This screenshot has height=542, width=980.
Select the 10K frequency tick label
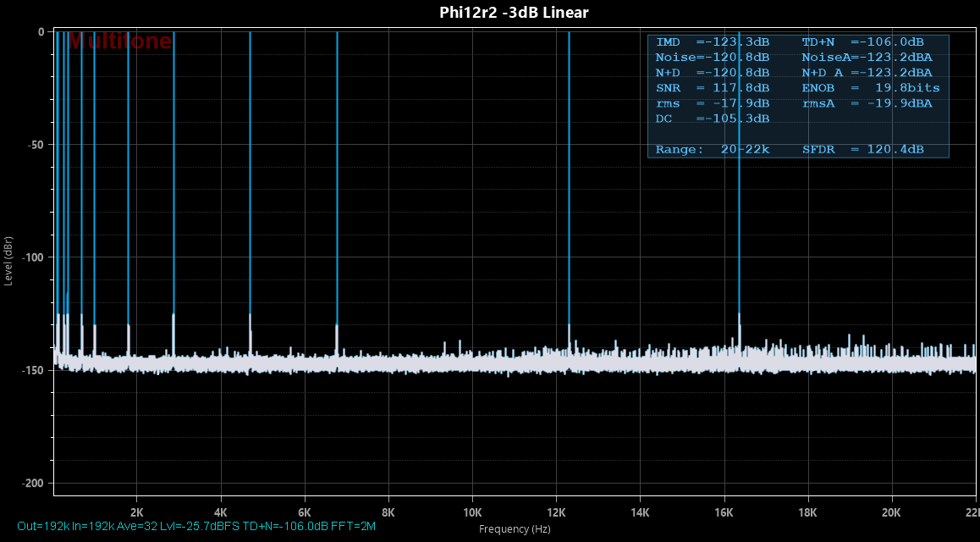tap(472, 513)
